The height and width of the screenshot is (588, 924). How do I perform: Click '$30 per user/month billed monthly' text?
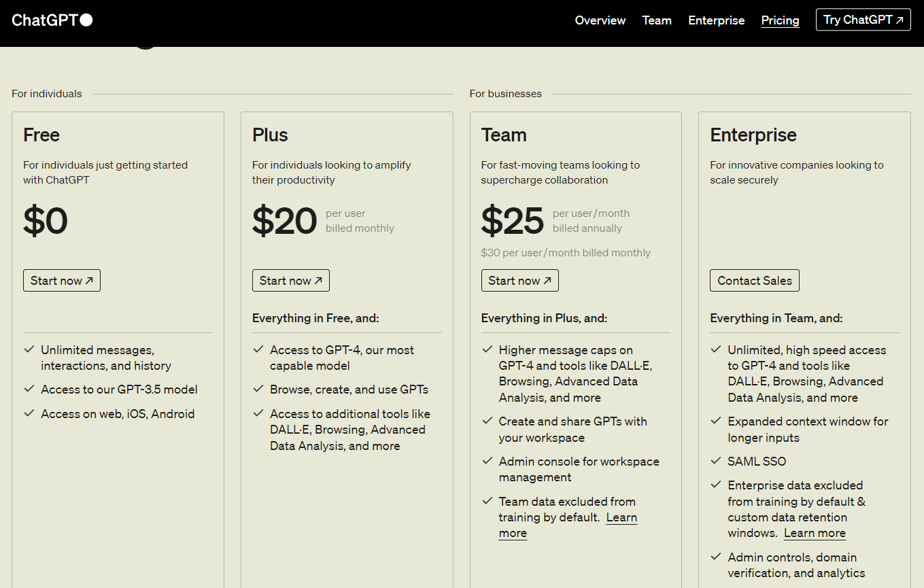[x=566, y=253]
